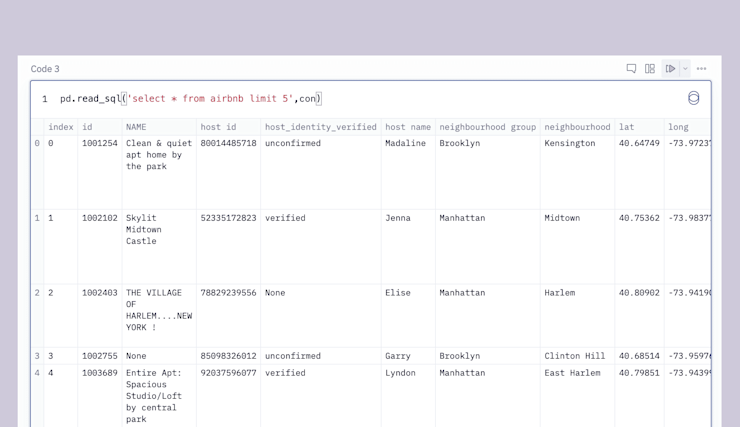
Task: Run the Code 3 cell
Action: tap(670, 69)
